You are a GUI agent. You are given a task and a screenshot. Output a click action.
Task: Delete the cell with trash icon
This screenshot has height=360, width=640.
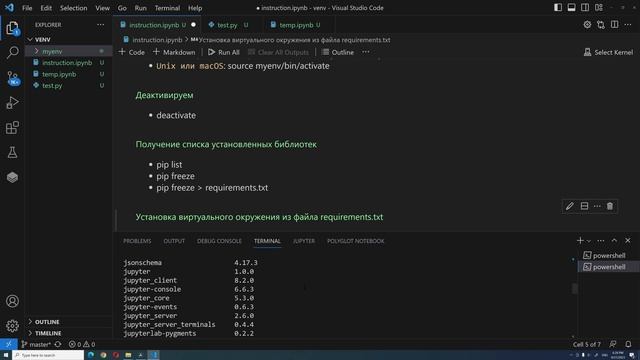[610, 206]
